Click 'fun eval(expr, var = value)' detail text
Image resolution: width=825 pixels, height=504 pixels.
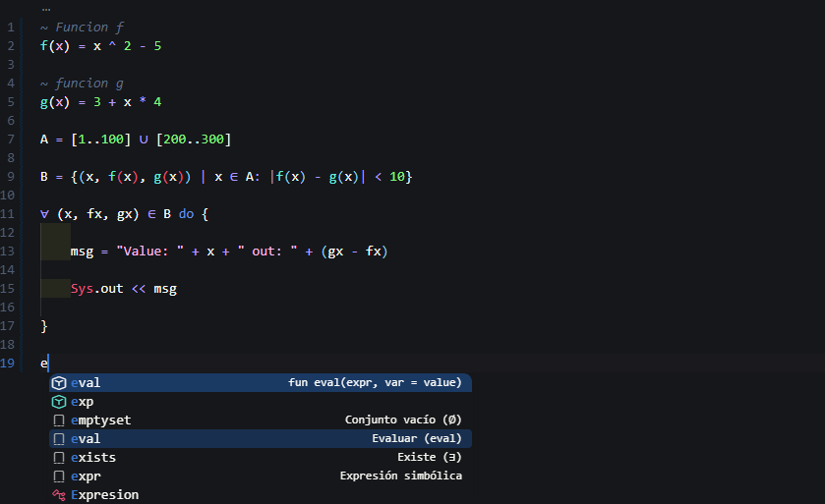[x=375, y=382]
